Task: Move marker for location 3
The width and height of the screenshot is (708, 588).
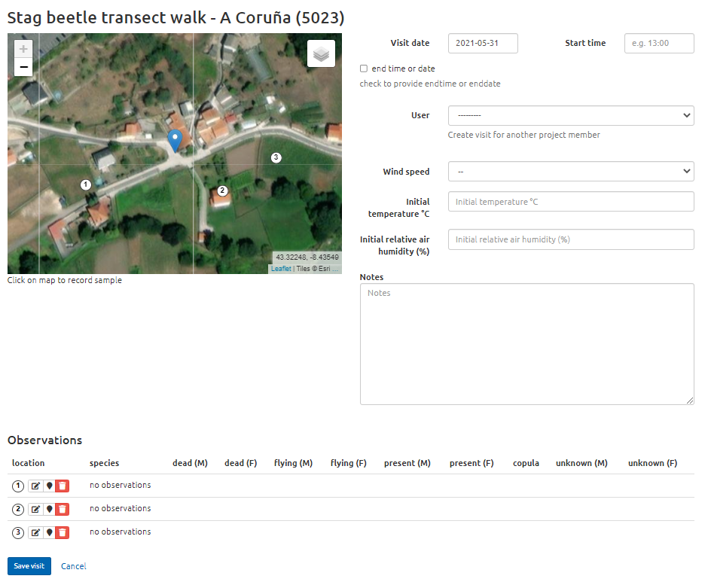Action: point(49,533)
